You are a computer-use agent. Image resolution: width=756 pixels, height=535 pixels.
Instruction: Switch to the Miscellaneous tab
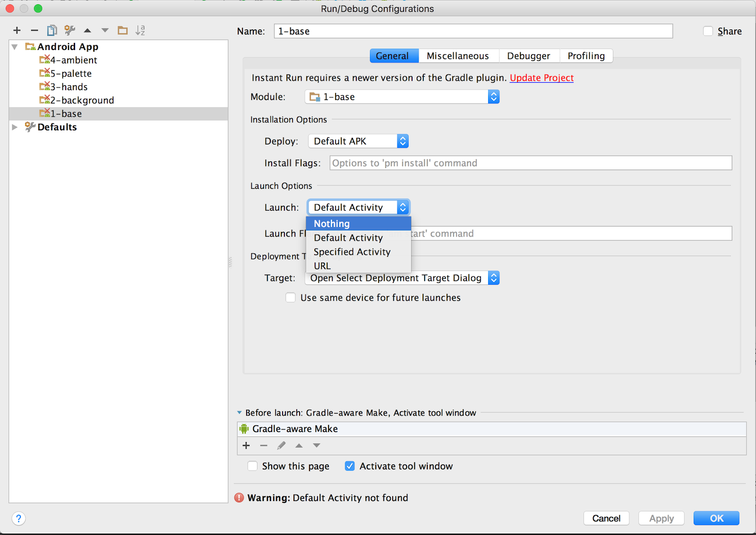pos(458,56)
